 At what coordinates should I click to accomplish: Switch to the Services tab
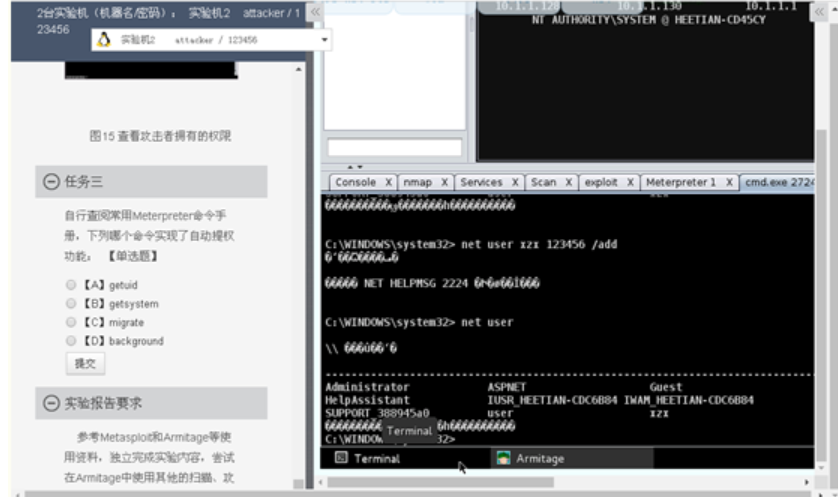(481, 182)
